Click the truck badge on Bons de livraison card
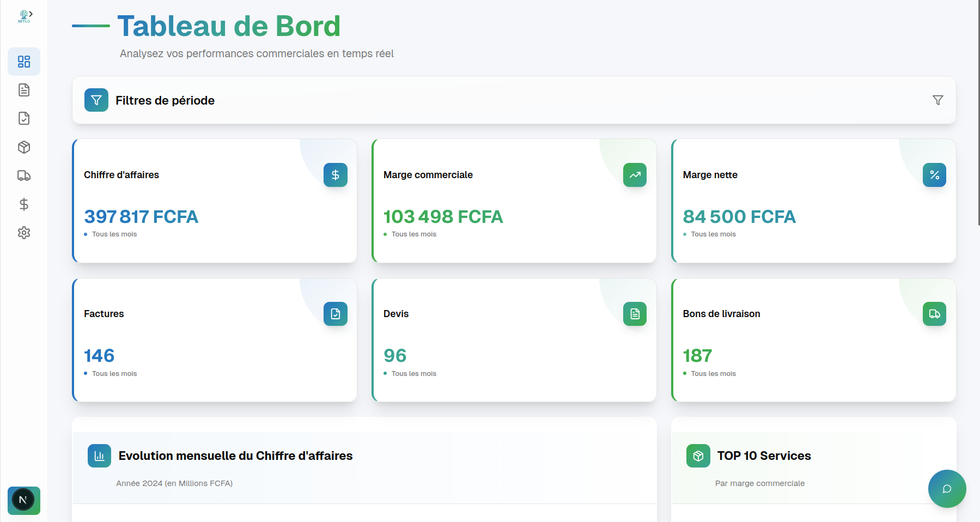This screenshot has height=522, width=980. tap(935, 314)
